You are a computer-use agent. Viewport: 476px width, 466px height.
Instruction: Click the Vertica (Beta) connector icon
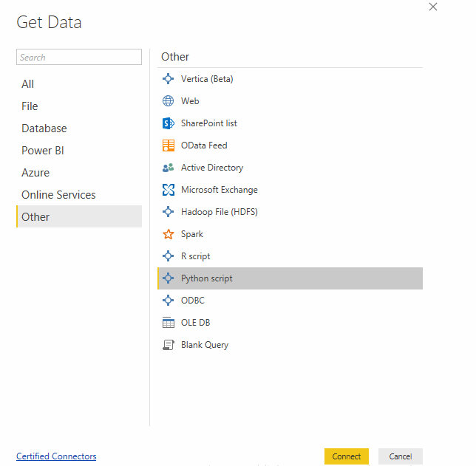click(168, 79)
